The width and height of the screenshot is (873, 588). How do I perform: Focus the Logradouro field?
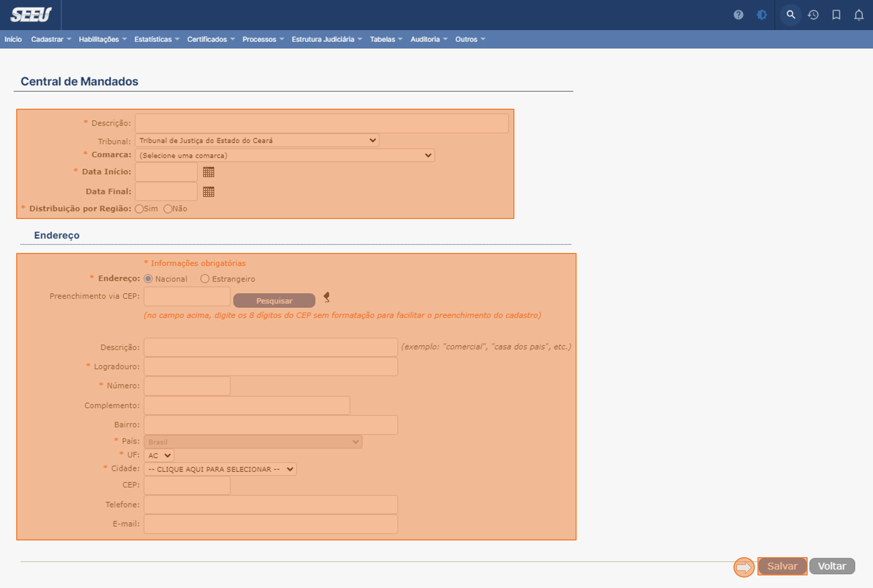(271, 366)
